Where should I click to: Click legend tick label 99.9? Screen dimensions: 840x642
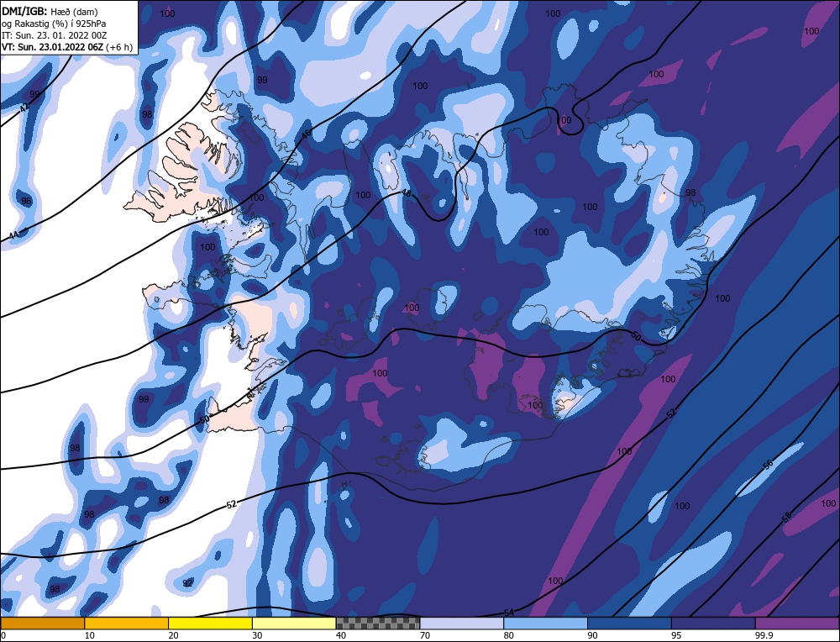click(x=764, y=635)
